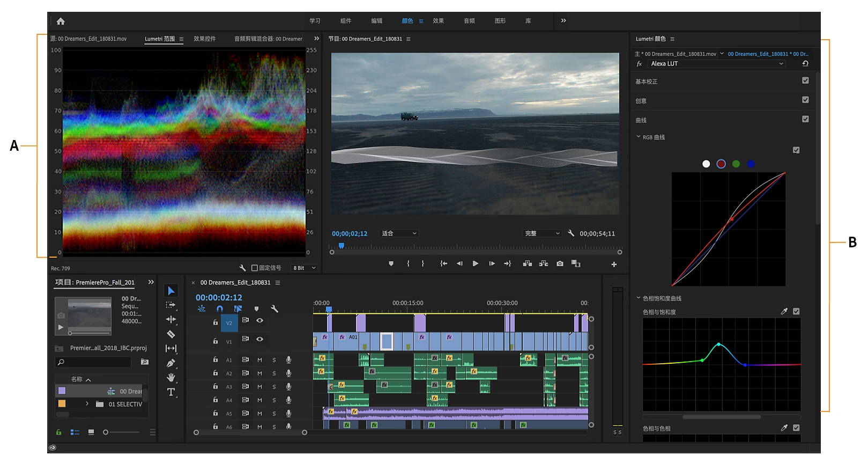Image resolution: width=868 pixels, height=463 pixels.
Task: Click the Home icon at top left
Action: click(61, 21)
